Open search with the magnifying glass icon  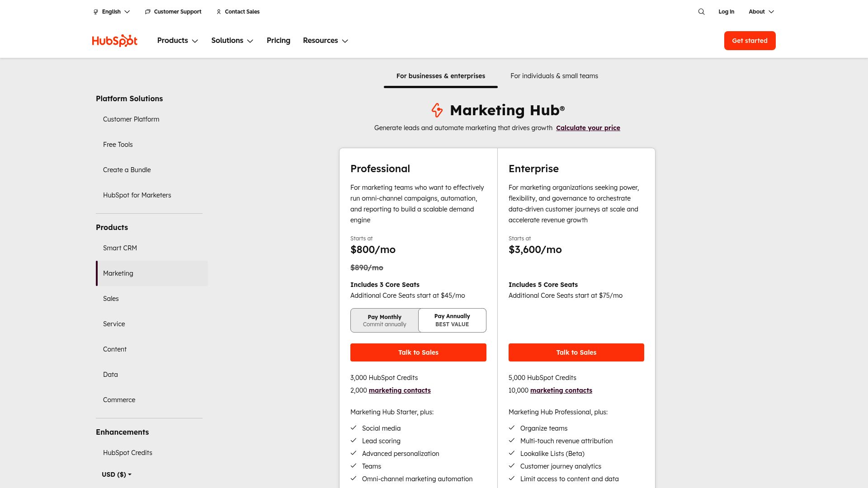701,11
